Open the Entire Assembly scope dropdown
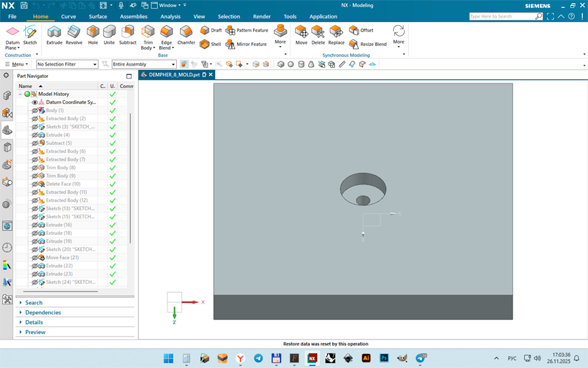 point(144,64)
